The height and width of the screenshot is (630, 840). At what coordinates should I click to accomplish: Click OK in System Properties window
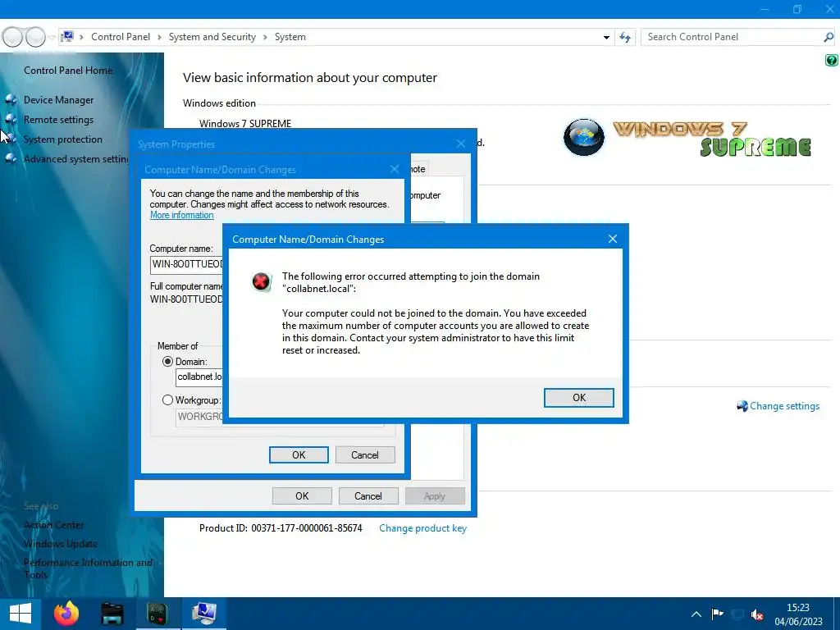pos(302,496)
